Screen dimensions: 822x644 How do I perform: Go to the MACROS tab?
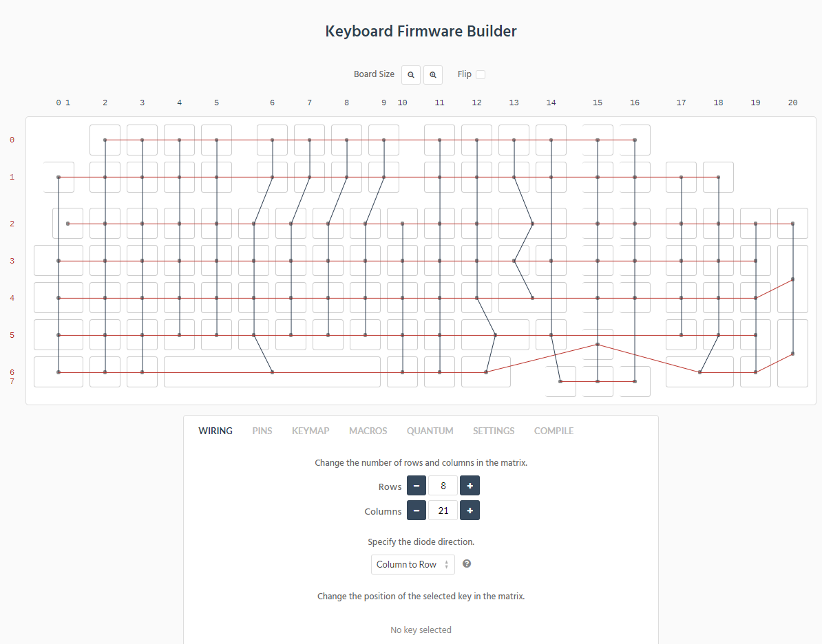(368, 431)
